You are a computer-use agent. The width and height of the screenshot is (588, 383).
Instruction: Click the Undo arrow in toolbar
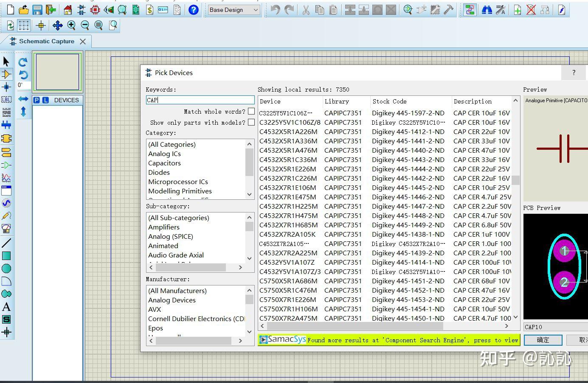click(x=276, y=10)
